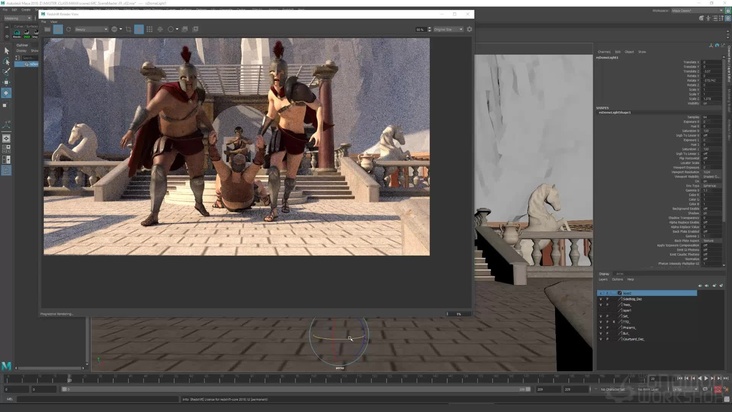Click the Start IPR render icon
Screen dimensions: 732x412
click(58, 29)
